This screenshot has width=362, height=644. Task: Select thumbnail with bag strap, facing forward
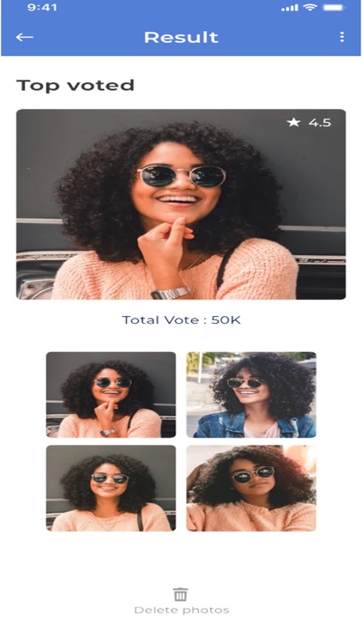pyautogui.click(x=111, y=489)
